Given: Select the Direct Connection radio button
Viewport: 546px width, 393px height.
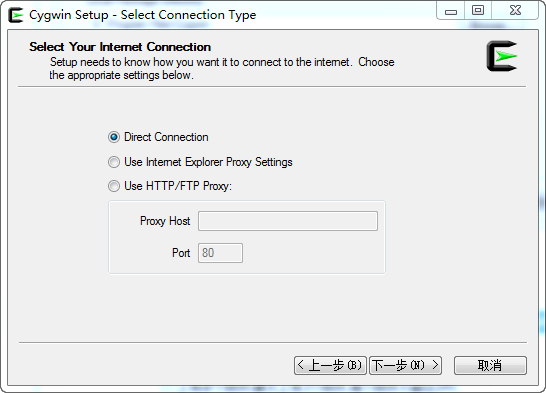Looking at the screenshot, I should [x=114, y=137].
